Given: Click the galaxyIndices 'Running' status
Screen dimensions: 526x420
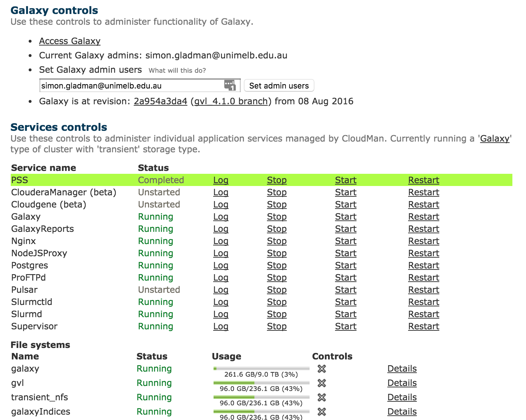Looking at the screenshot, I should tap(154, 412).
